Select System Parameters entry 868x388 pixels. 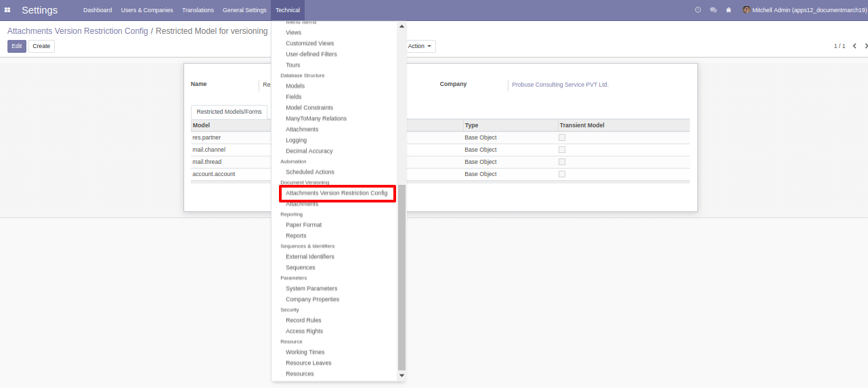click(311, 288)
